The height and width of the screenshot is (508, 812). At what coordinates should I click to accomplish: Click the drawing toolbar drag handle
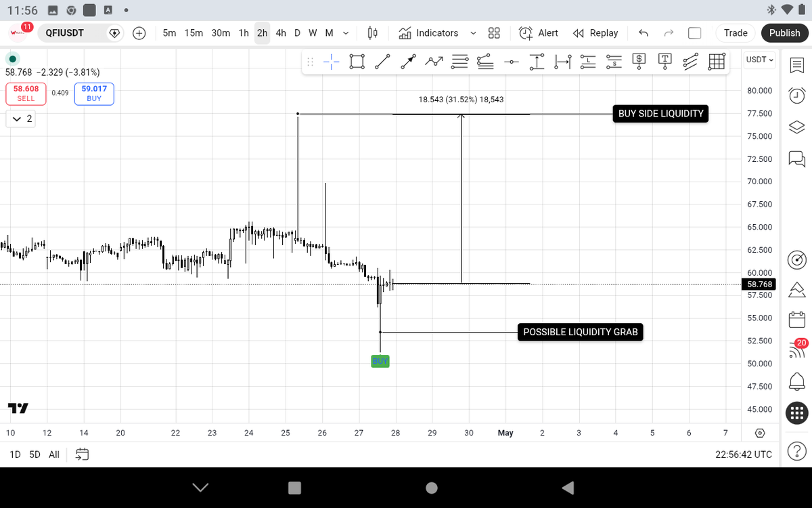pyautogui.click(x=310, y=62)
